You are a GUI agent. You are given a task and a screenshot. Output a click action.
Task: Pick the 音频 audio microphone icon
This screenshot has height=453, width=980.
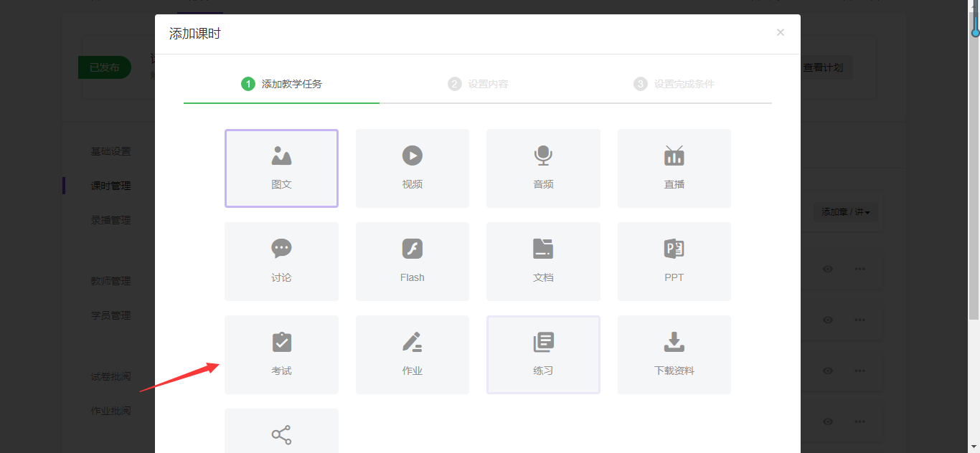click(x=543, y=156)
